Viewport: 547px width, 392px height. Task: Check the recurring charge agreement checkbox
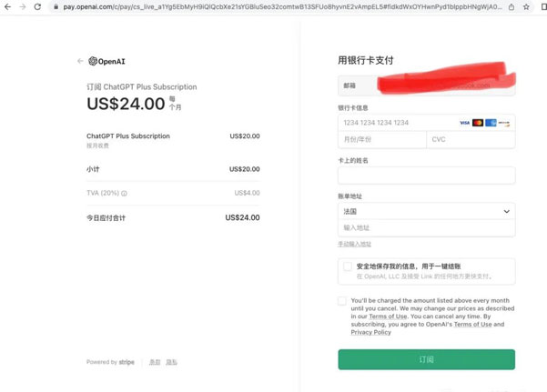342,301
